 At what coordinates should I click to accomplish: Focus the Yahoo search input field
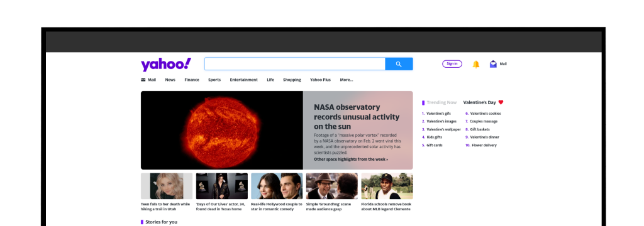(x=295, y=64)
